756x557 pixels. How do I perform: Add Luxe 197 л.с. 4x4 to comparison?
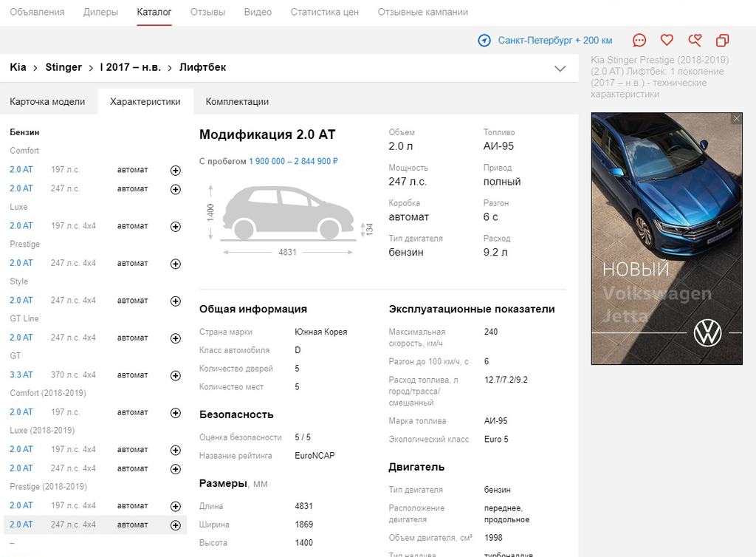pos(176,227)
